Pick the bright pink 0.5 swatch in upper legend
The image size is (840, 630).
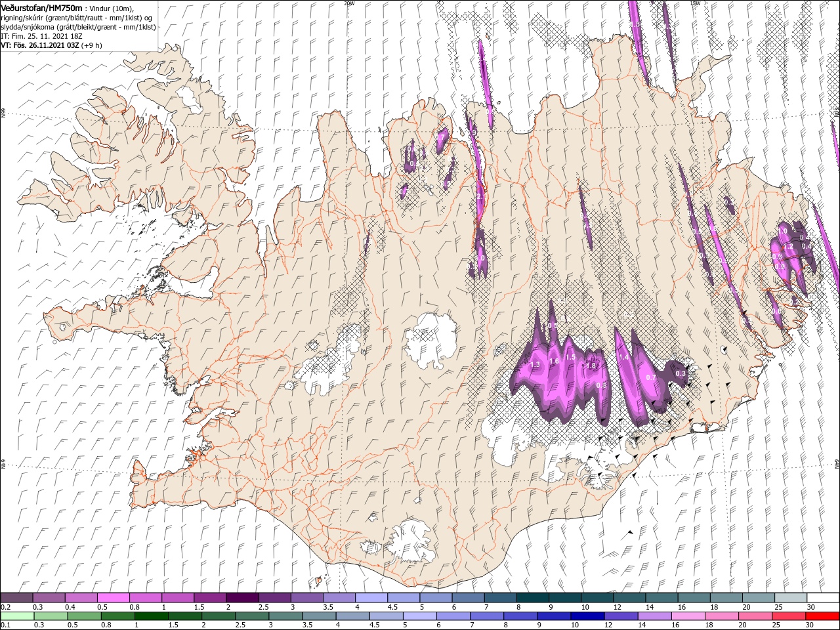click(114, 598)
